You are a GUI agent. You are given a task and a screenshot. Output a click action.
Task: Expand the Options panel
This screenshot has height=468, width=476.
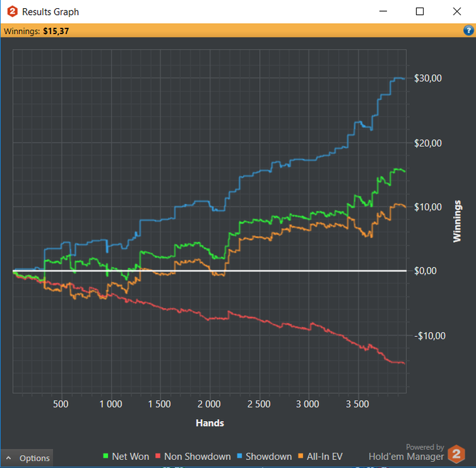27,458
